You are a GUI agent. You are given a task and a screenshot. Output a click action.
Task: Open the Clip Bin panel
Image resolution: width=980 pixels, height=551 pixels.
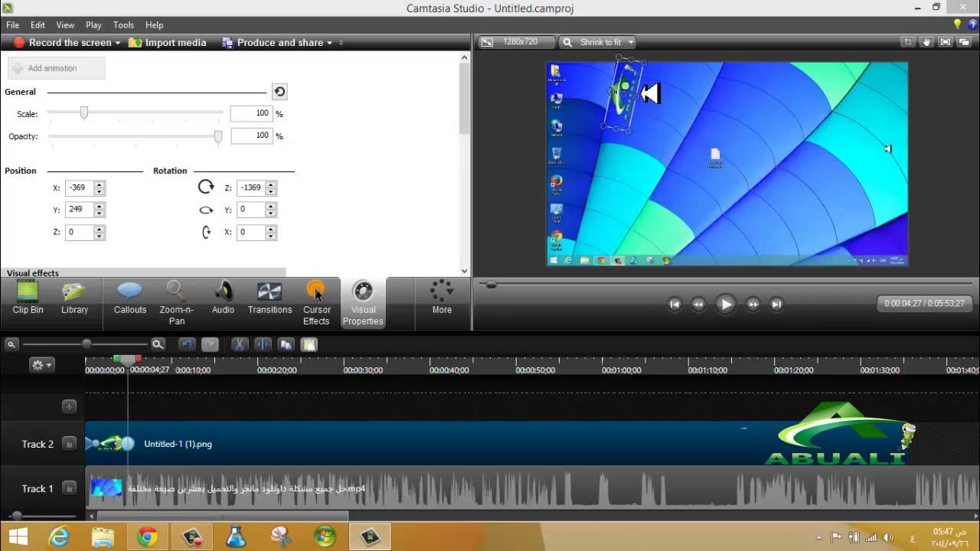(x=28, y=298)
